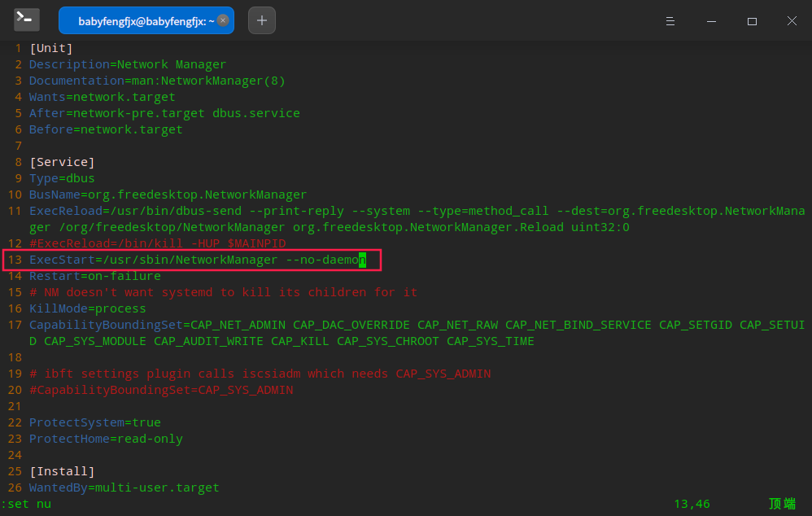
Task: Click empty line number 18
Action: (15, 357)
